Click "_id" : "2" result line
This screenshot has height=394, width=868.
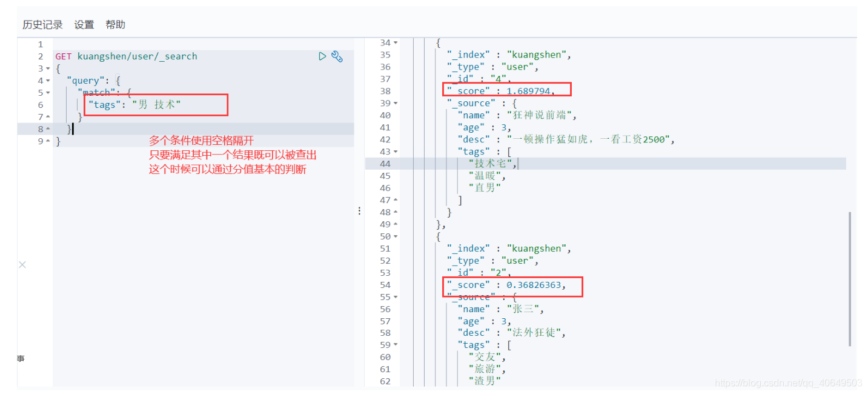click(480, 273)
